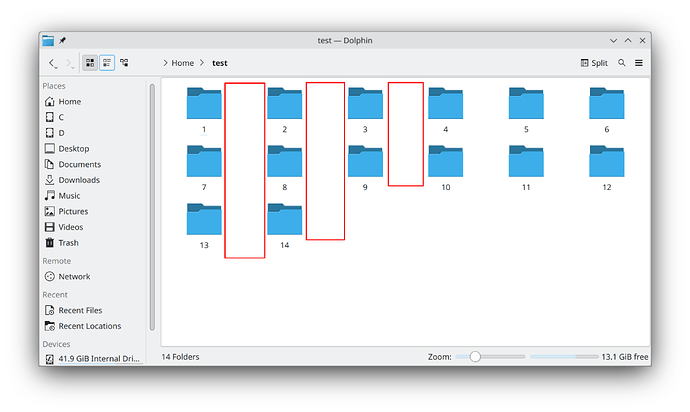Open Downloads in Places panel
This screenshot has width=690, height=412.
point(78,180)
